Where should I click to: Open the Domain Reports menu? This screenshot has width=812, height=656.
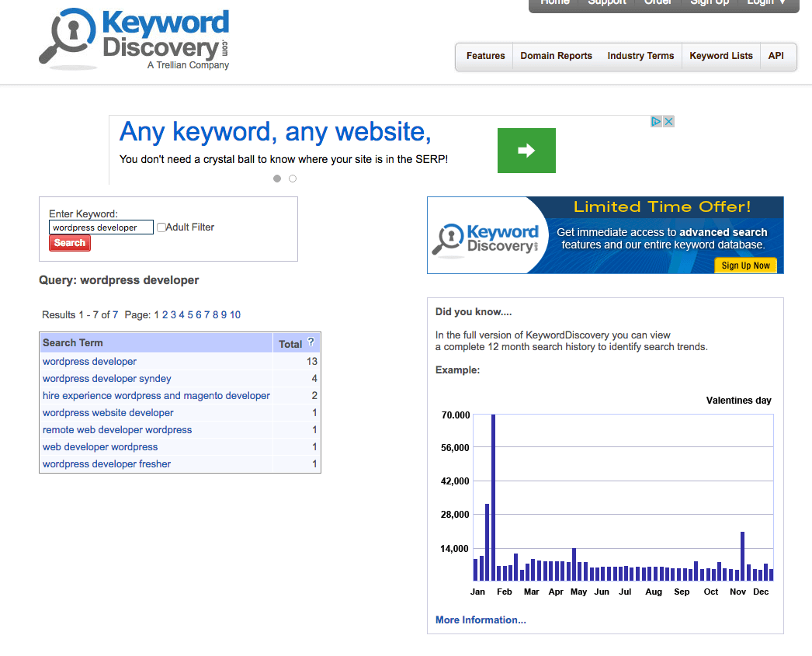tap(556, 56)
